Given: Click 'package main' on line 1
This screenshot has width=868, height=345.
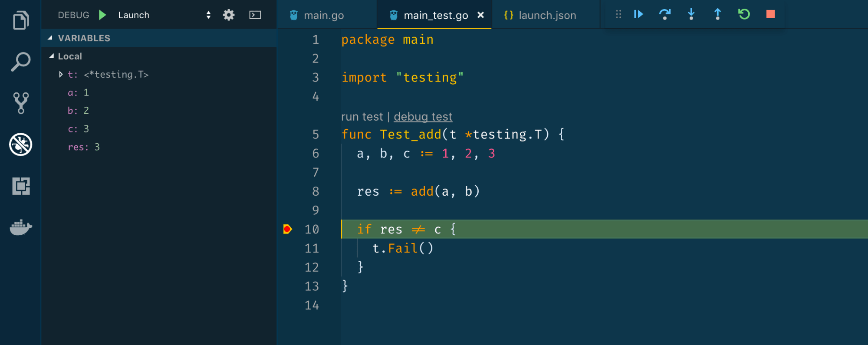Looking at the screenshot, I should (387, 39).
